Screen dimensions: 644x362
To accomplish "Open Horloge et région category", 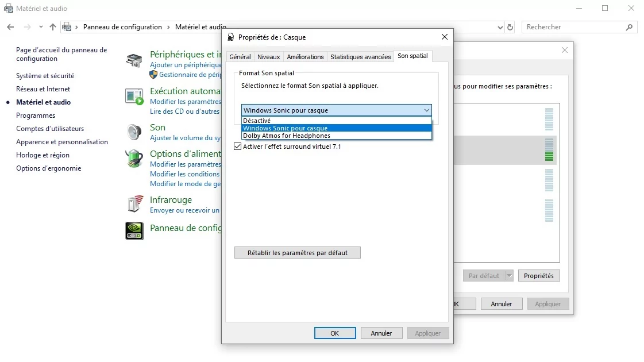I will coord(43,155).
